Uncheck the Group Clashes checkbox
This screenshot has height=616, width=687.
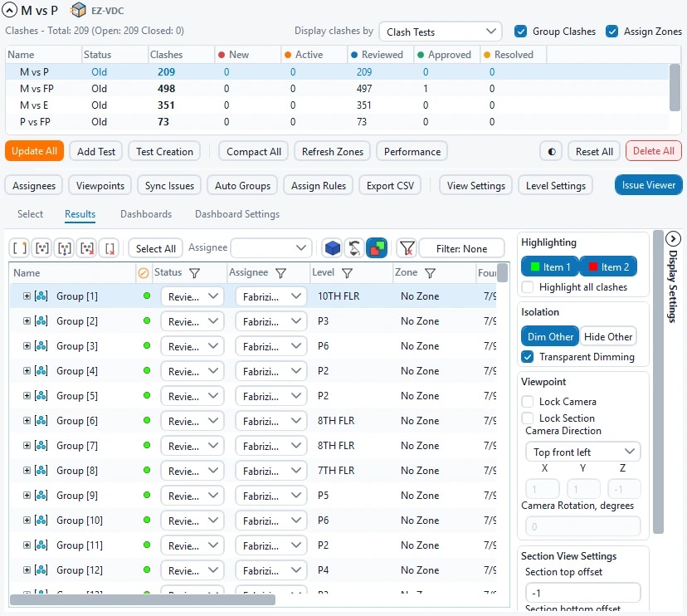tap(520, 31)
